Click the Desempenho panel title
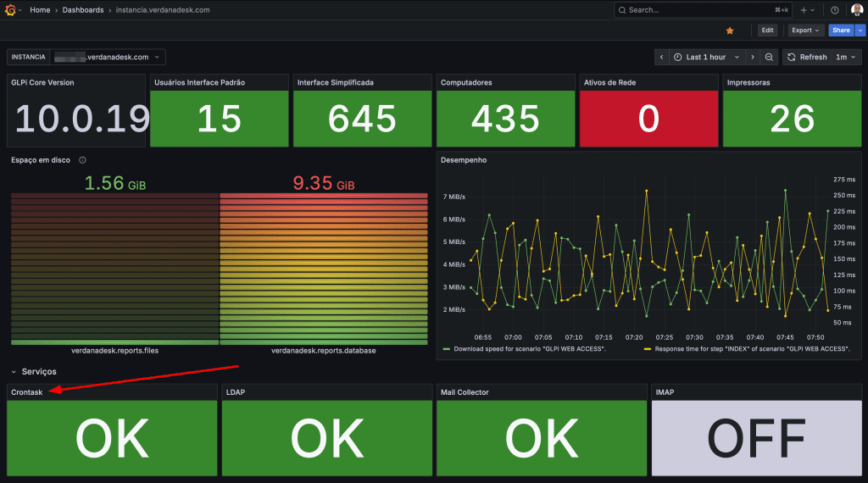 coord(464,160)
